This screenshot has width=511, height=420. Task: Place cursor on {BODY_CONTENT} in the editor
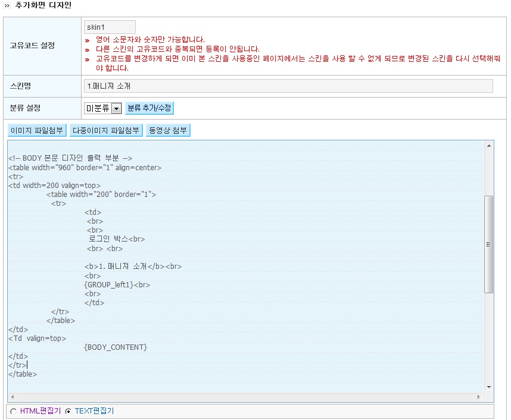(116, 347)
